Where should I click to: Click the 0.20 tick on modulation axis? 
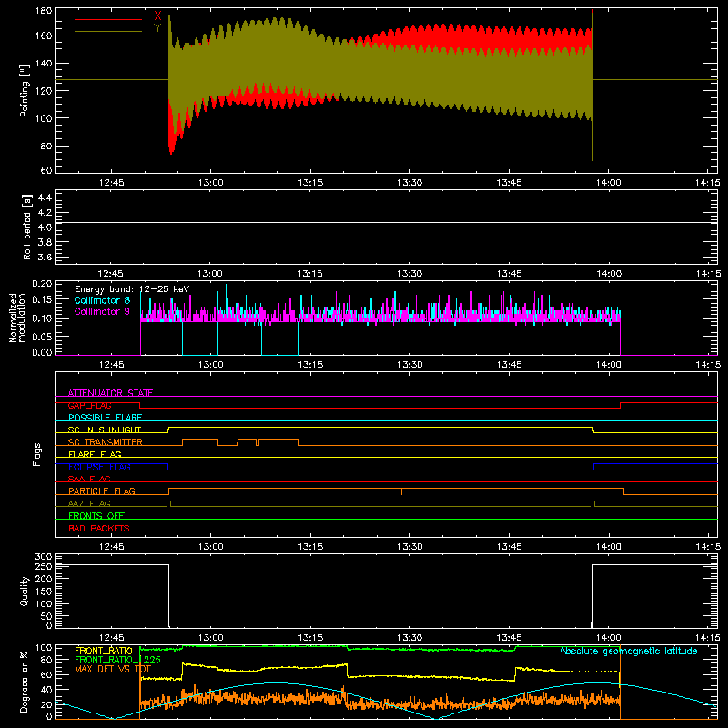pyautogui.click(x=42, y=284)
